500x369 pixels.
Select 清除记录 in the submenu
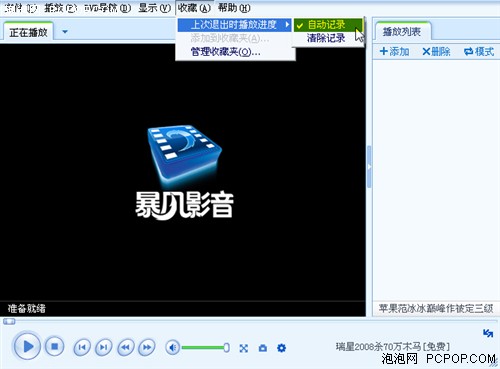328,38
